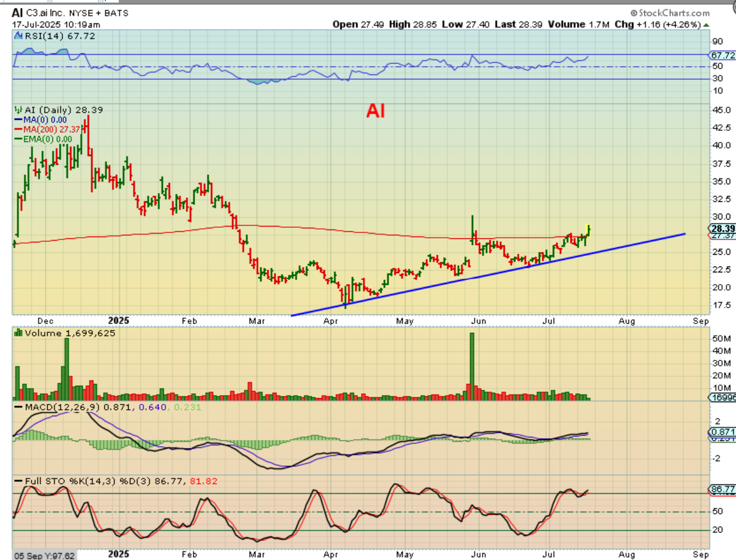
Task: Click the candlestick icon beside AI (Daily)
Action: coord(19,110)
